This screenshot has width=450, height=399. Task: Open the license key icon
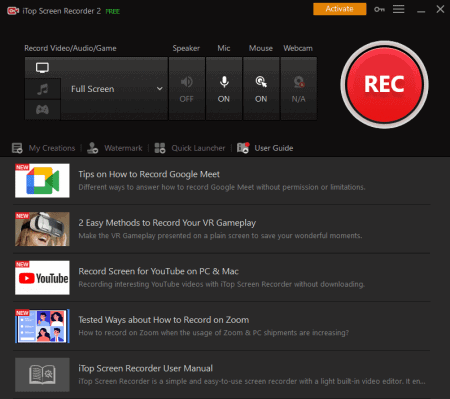pyautogui.click(x=379, y=9)
